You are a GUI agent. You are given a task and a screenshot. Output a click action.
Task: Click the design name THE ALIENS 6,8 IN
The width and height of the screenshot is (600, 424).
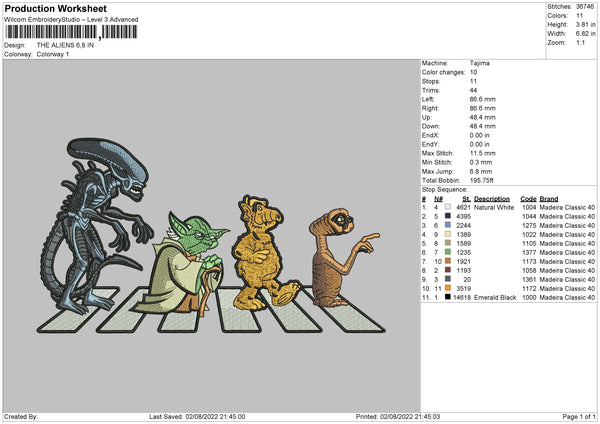click(x=65, y=45)
